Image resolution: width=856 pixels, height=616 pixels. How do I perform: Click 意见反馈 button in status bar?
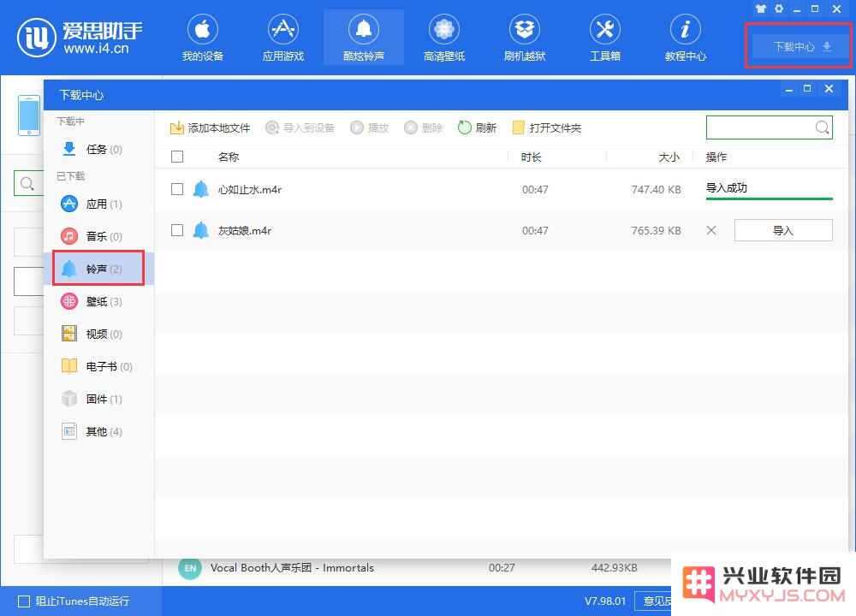coord(654,601)
